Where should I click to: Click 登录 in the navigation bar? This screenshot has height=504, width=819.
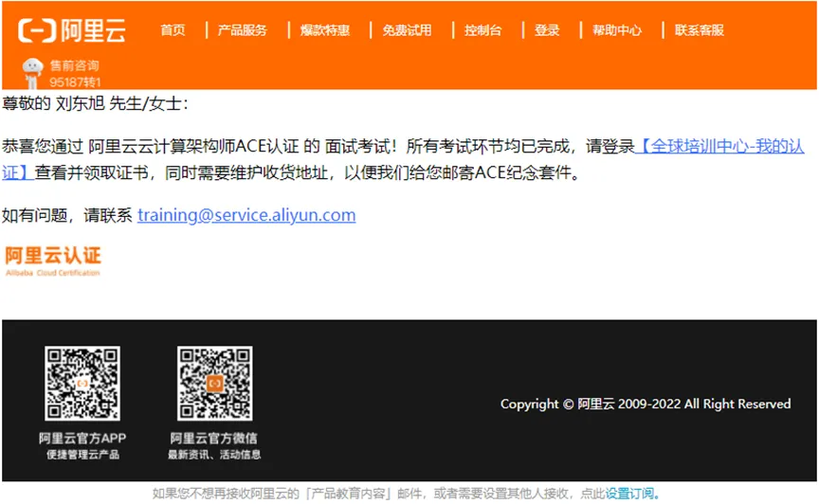(x=547, y=30)
